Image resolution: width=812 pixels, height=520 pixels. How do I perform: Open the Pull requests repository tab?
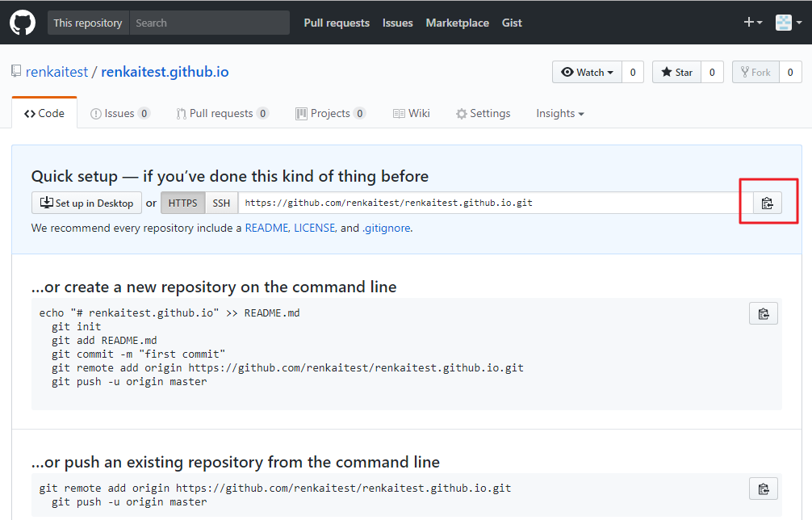(x=223, y=113)
